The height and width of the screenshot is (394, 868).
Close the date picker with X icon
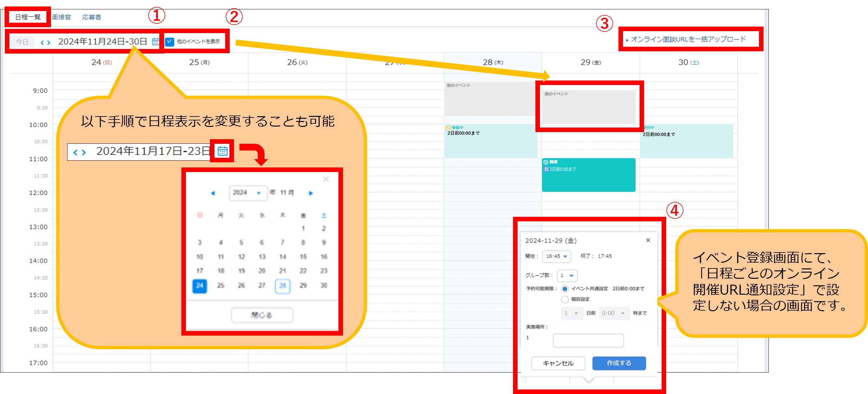[x=326, y=179]
